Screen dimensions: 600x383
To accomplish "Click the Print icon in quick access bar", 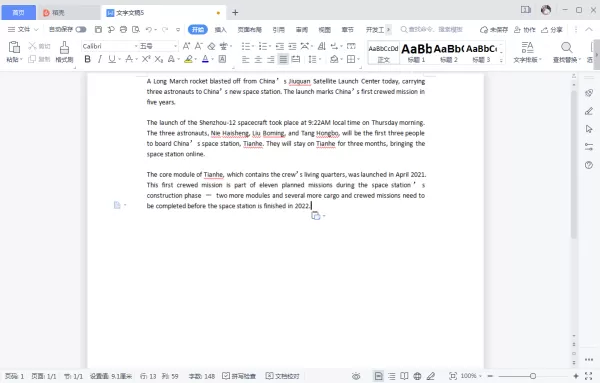I will point(123,29).
